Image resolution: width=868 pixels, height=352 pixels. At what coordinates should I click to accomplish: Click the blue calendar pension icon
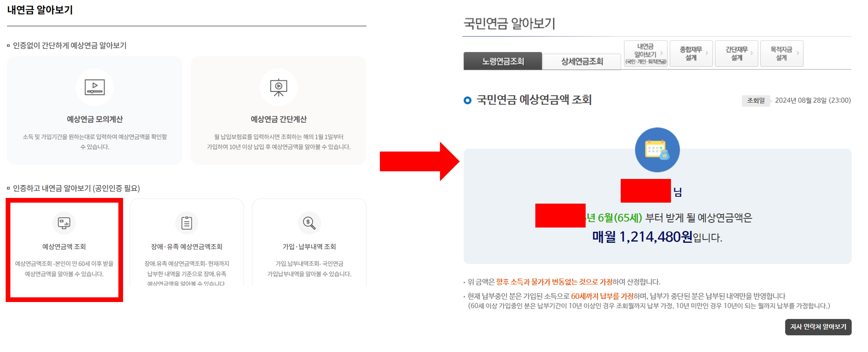pos(657,150)
